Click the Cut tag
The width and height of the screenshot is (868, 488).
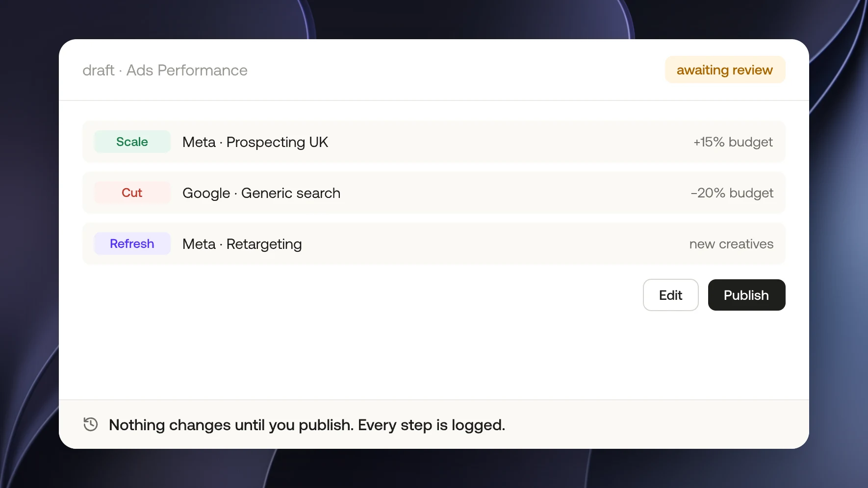[x=132, y=193]
